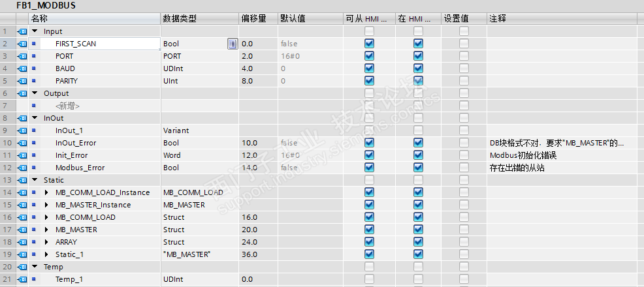644x287 pixels.
Task: Click the 偏移量 column header
Action: [259, 18]
